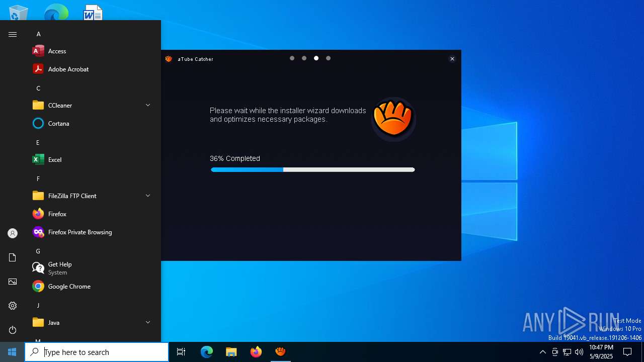Screen dimensions: 644x362
Task: Click the Power button in Start
Action: [x=13, y=330]
